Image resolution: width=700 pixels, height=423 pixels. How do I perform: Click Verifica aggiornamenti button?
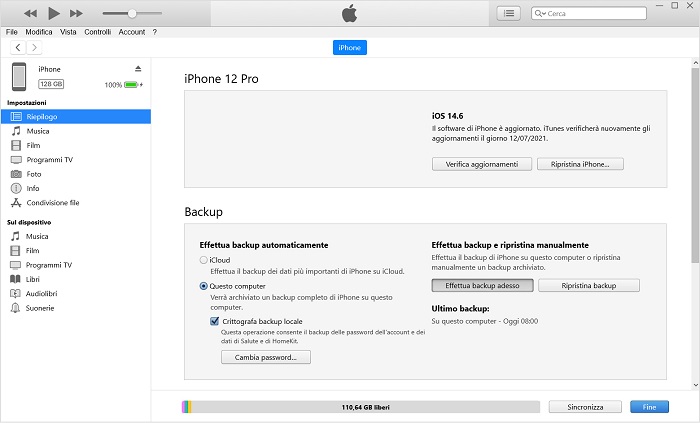(482, 164)
